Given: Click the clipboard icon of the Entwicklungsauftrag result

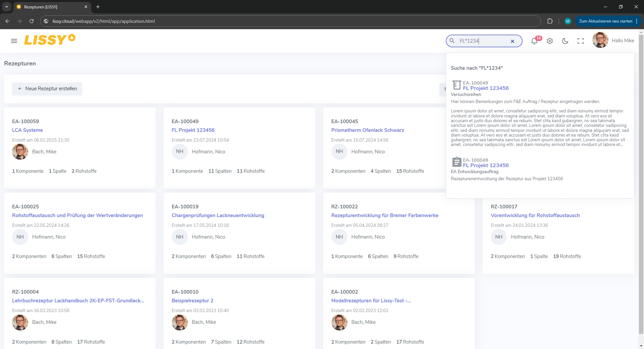Looking at the screenshot, I should pyautogui.click(x=457, y=162).
